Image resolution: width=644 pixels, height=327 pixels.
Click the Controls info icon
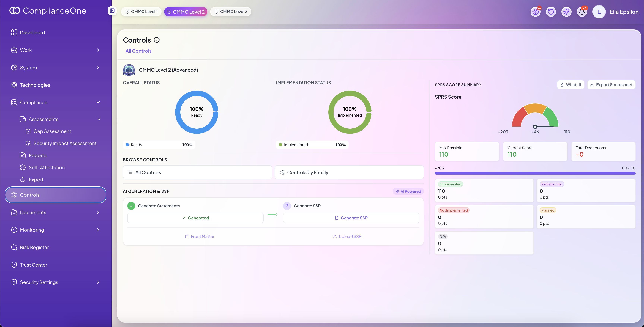157,40
